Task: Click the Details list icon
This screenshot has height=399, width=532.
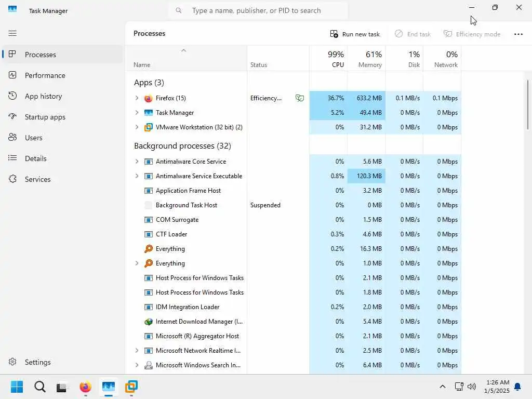Action: [12, 158]
